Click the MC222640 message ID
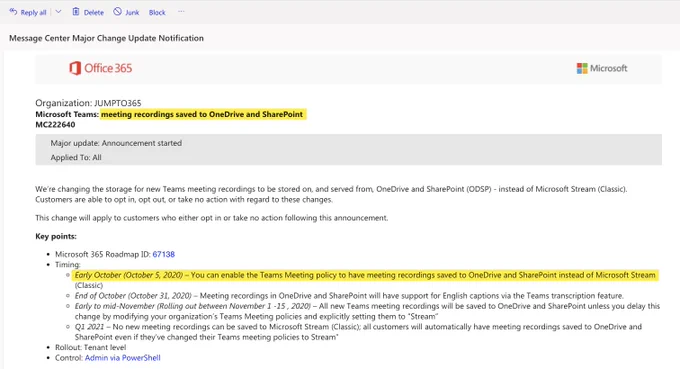The height and width of the screenshot is (369, 680). tap(55, 124)
